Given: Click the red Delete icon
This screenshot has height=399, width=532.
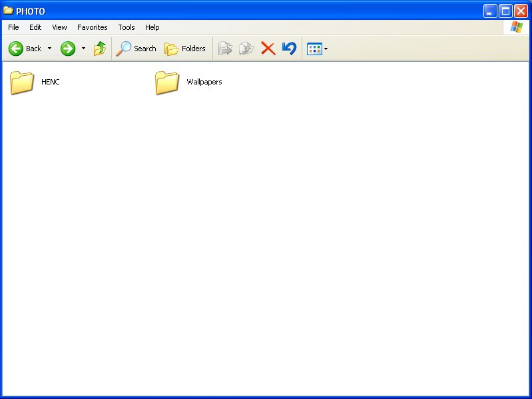Looking at the screenshot, I should coord(268,49).
